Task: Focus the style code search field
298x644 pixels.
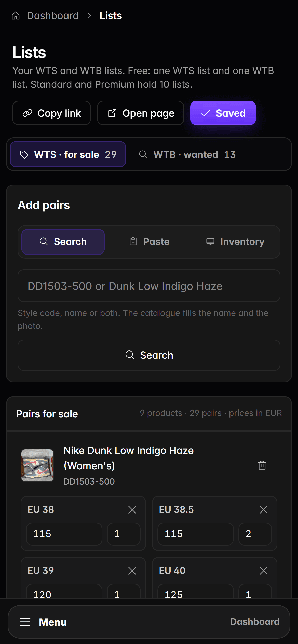Action: (149, 286)
